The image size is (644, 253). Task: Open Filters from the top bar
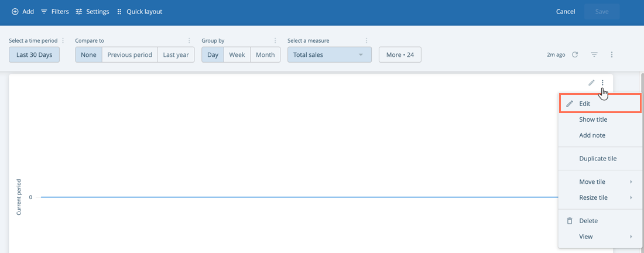pyautogui.click(x=54, y=12)
